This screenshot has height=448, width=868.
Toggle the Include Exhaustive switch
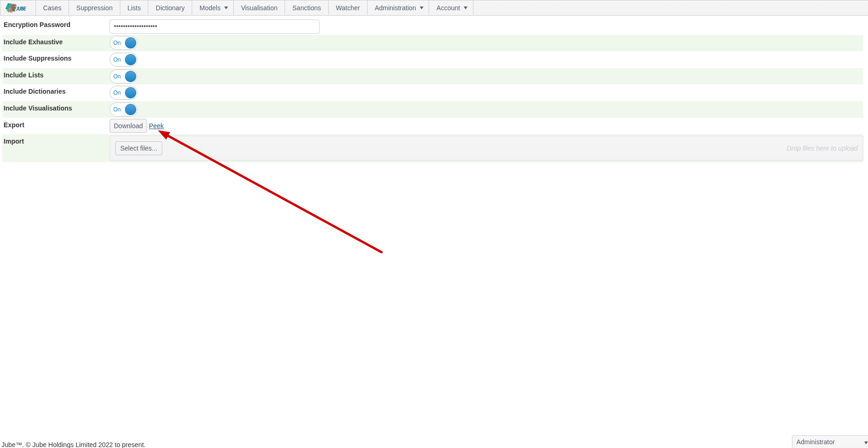coord(124,43)
